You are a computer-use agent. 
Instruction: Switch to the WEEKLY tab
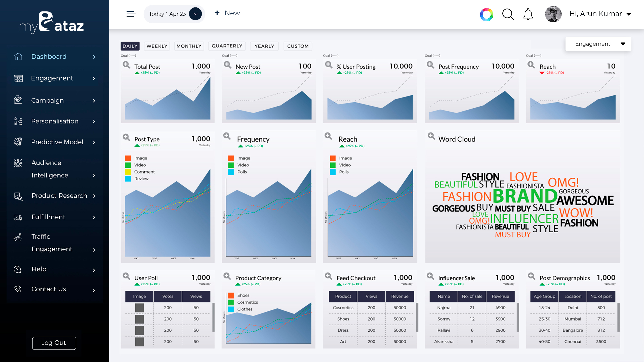pos(157,46)
